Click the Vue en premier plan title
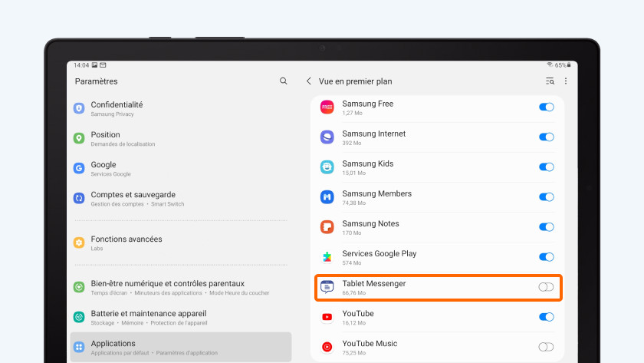644x363 pixels. click(355, 81)
